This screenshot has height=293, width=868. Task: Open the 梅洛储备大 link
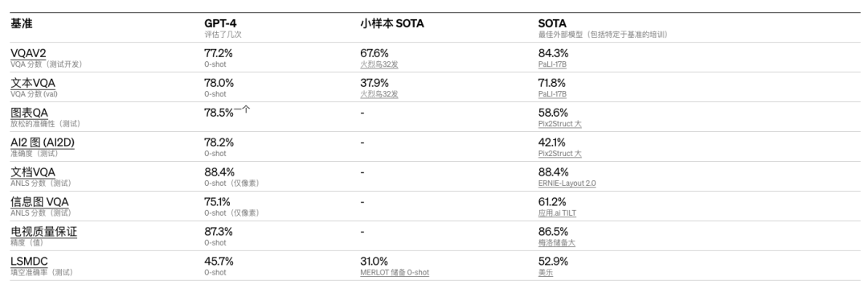tap(556, 242)
